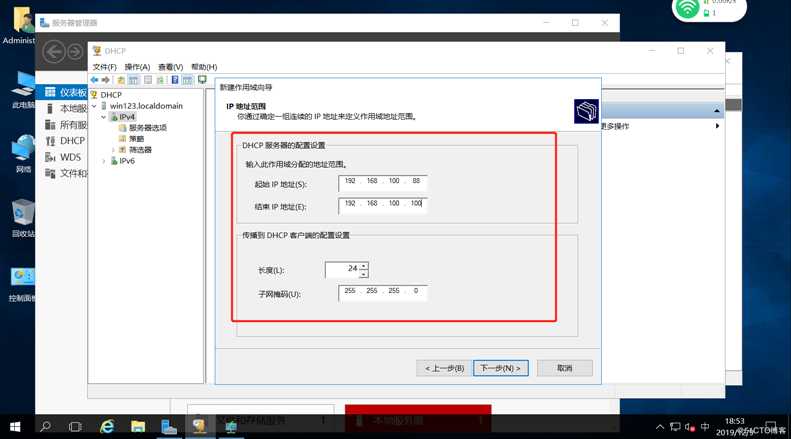Image resolution: width=791 pixels, height=439 pixels.
Task: Click the blue Help icon in the DHCP toolbar
Action: [x=175, y=80]
